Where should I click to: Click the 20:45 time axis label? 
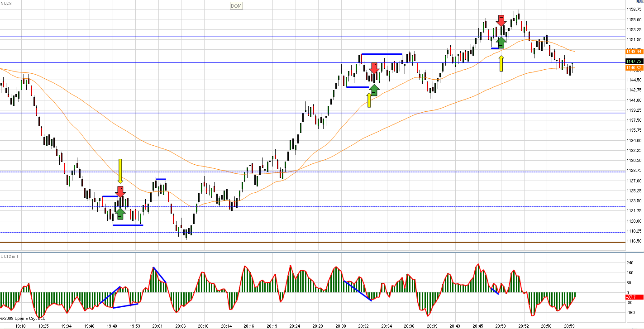point(478,326)
